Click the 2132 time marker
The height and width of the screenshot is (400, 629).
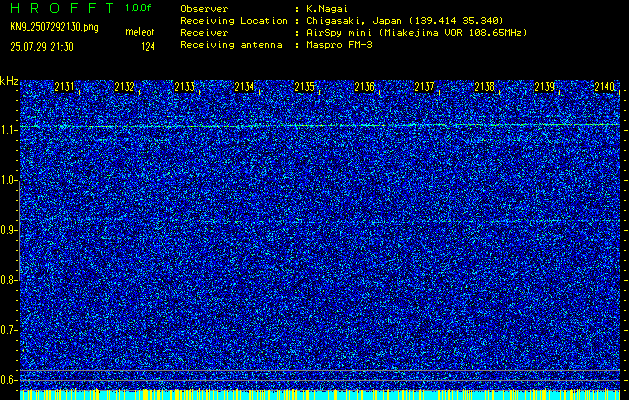point(124,87)
